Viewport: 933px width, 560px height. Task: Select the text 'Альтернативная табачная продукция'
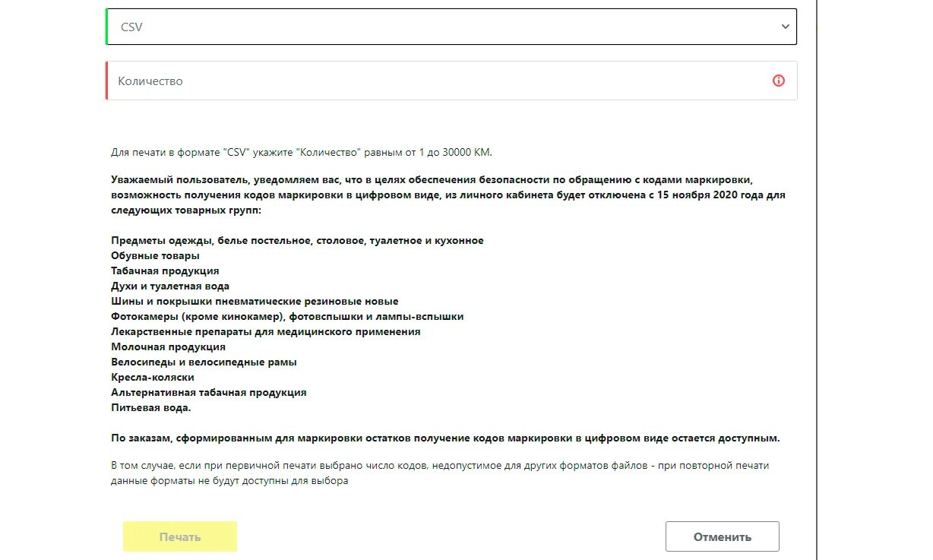pyautogui.click(x=209, y=392)
